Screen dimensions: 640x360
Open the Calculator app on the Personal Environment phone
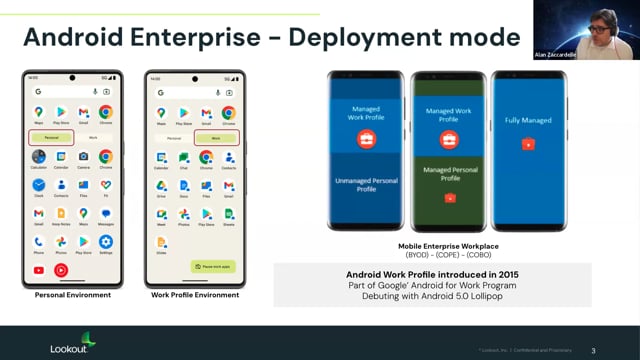pos(39,156)
